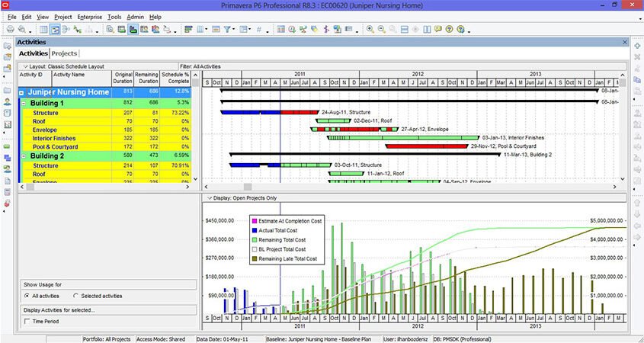Image resolution: width=644 pixels, height=343 pixels.
Task: Select the All activities radio button
Action: click(27, 296)
